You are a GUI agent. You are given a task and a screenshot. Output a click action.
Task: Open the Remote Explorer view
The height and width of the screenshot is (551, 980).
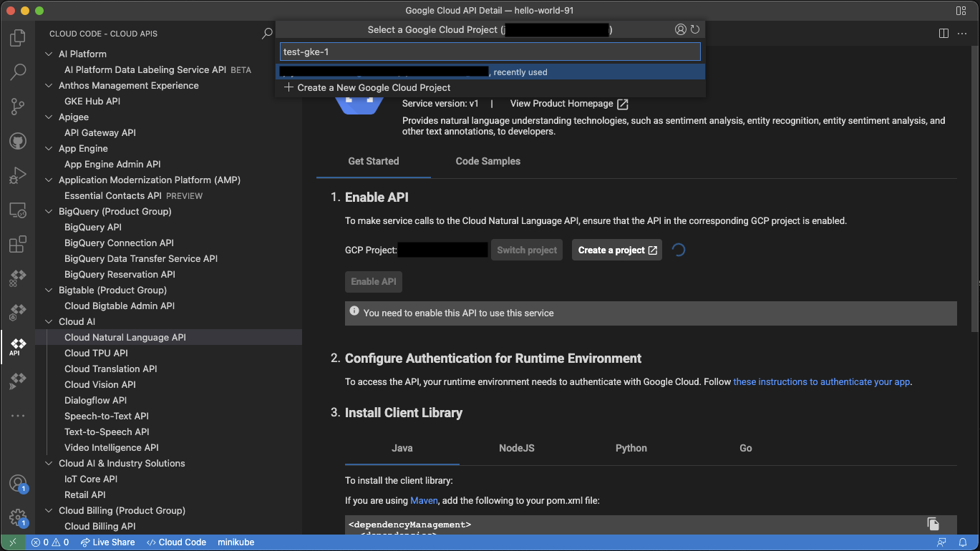pyautogui.click(x=18, y=210)
